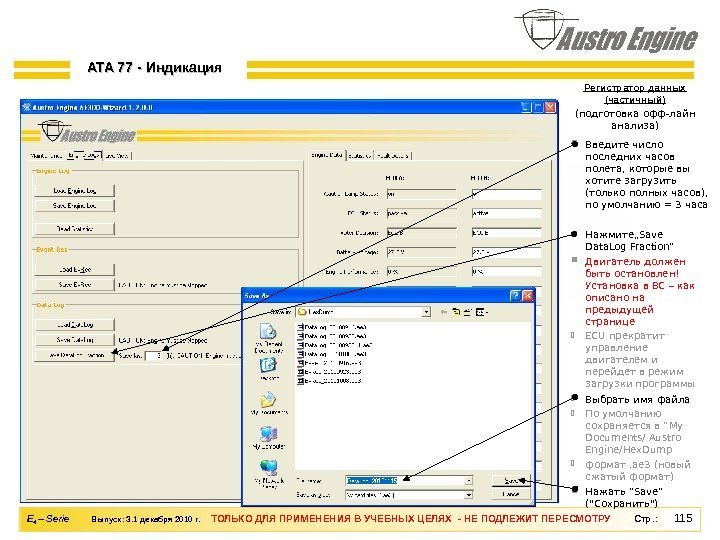Switch to the Statistics tab on right panel
The height and width of the screenshot is (540, 720).
pyautogui.click(x=360, y=156)
